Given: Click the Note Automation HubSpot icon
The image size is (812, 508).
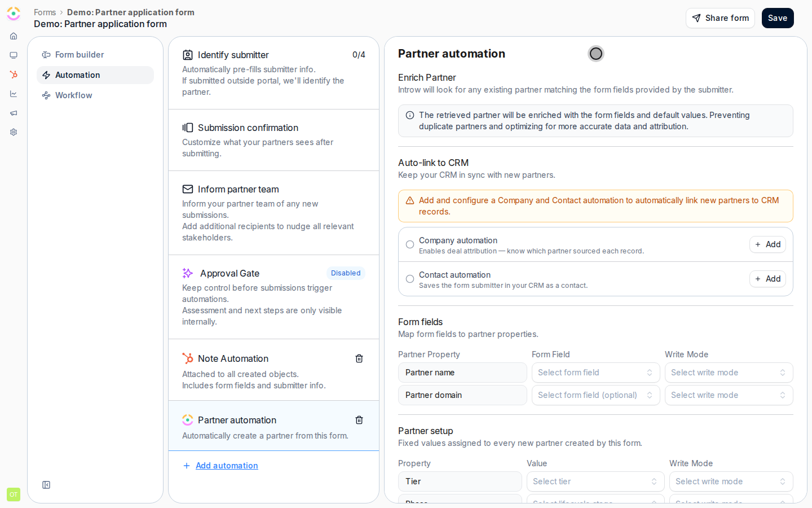Looking at the screenshot, I should pos(188,358).
